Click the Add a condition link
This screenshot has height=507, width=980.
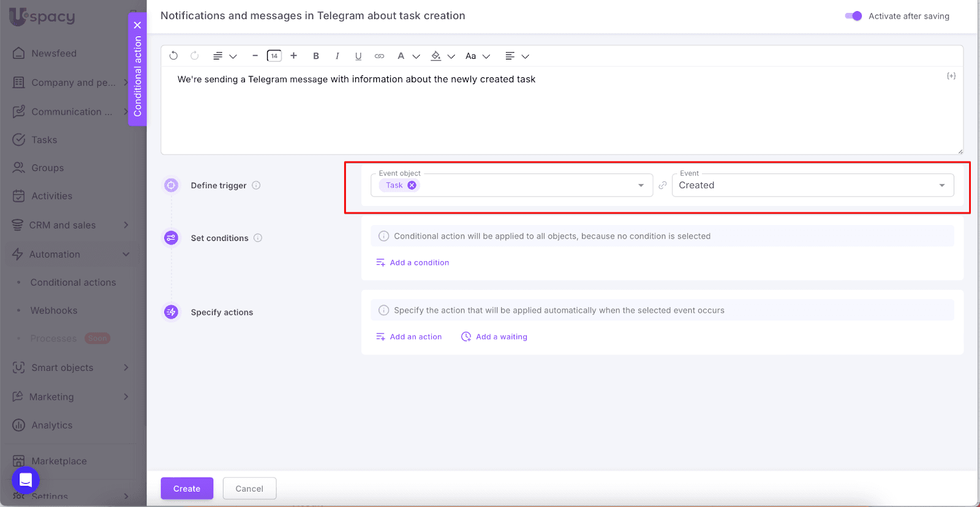pos(419,262)
